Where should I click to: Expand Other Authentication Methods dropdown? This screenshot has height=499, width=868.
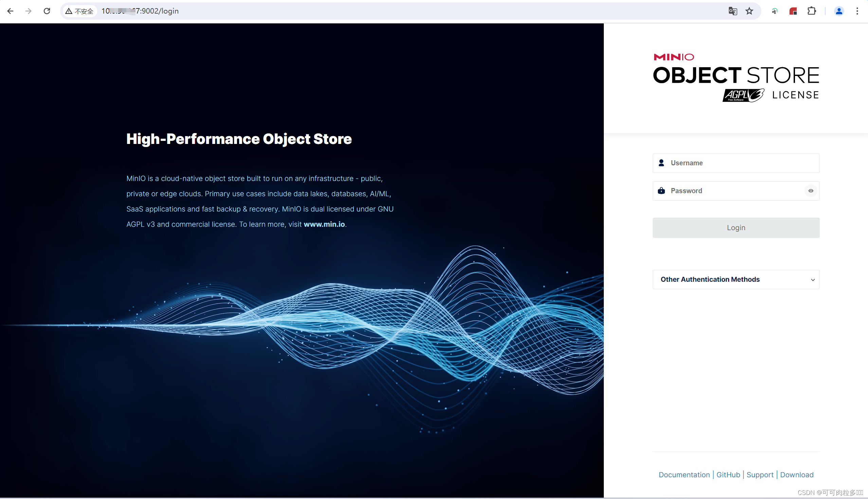pos(736,279)
